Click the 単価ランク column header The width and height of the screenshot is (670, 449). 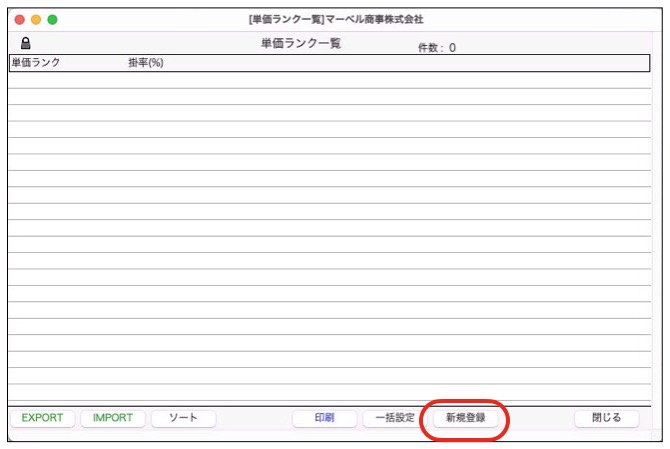(x=36, y=63)
